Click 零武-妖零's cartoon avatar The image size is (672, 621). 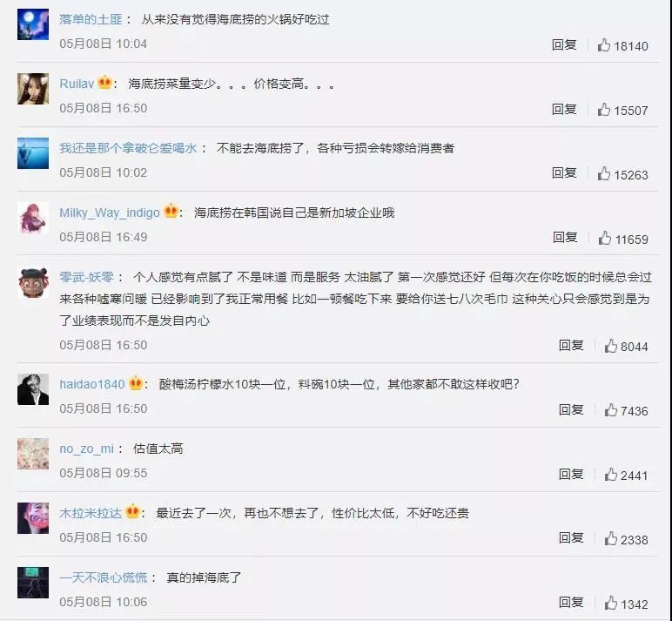click(x=33, y=282)
